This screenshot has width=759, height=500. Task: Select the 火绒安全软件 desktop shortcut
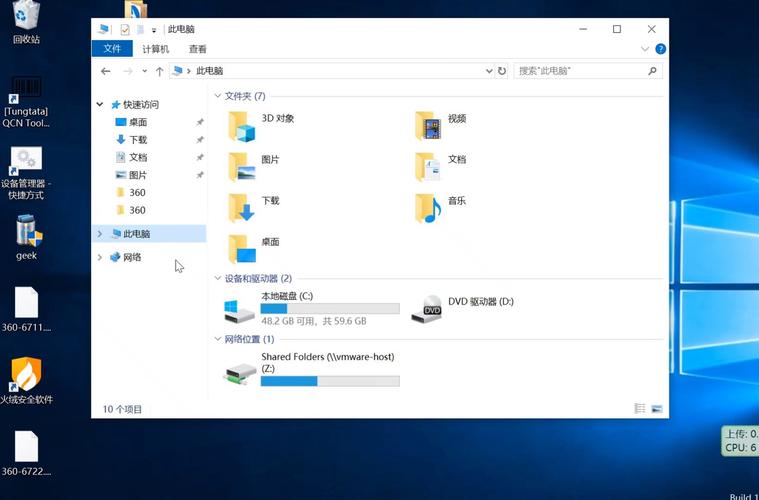(26, 374)
